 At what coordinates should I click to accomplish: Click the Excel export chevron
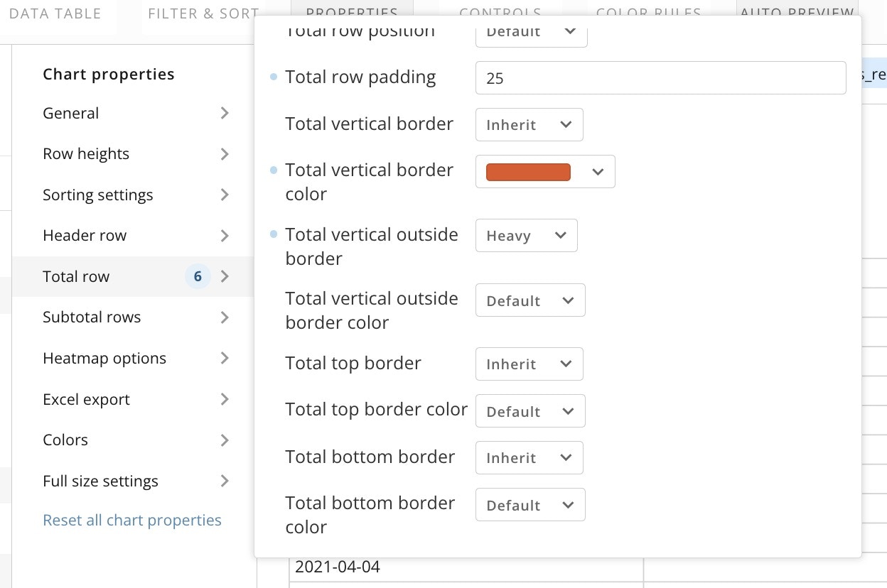point(225,399)
